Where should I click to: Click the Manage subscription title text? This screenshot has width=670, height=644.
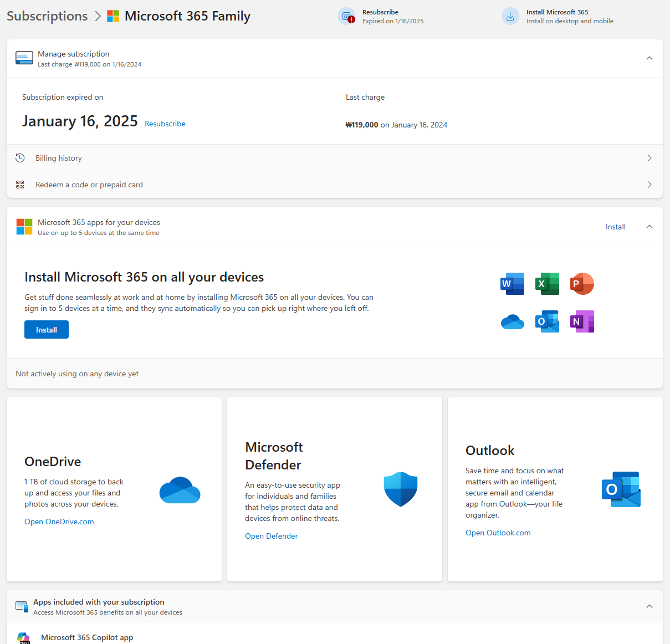(74, 54)
